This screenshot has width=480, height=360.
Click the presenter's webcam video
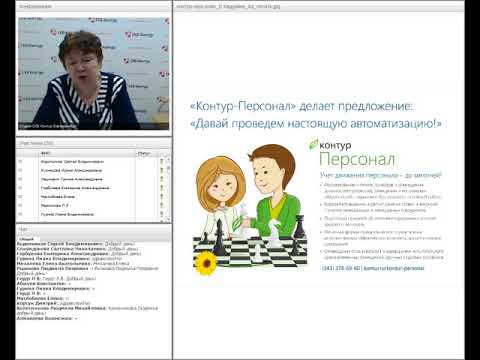point(93,74)
